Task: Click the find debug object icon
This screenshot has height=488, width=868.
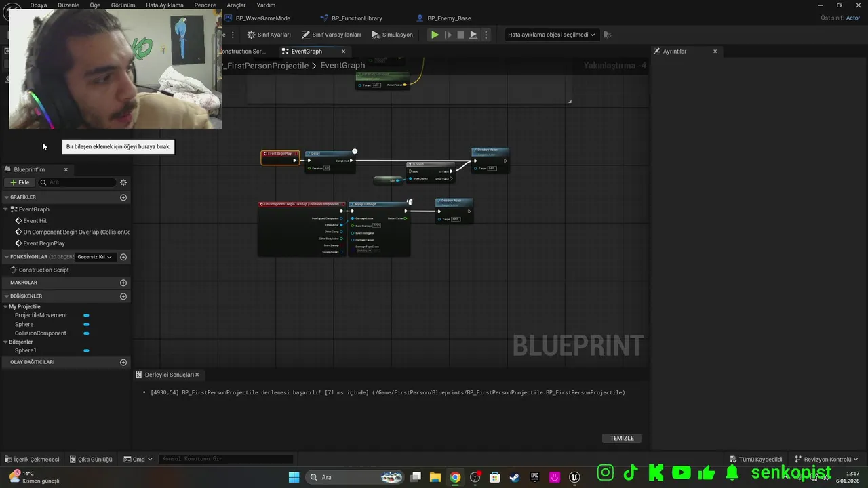Action: (608, 35)
